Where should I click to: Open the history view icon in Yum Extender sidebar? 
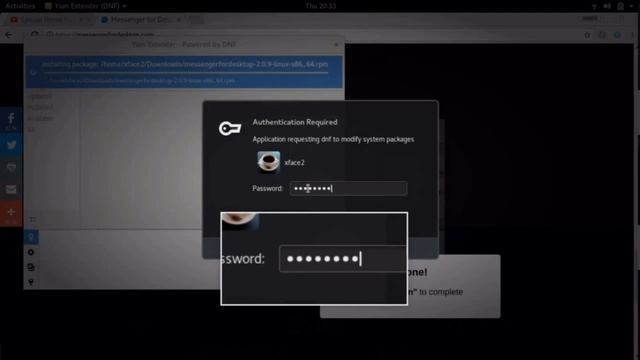tap(31, 267)
